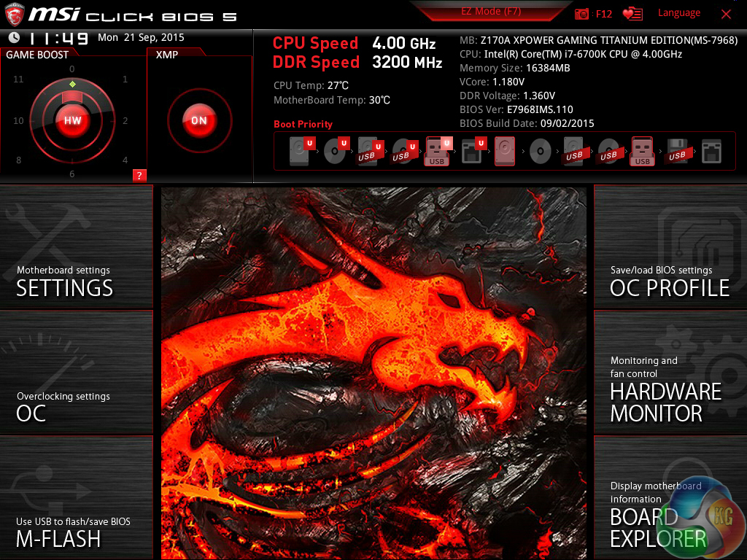Click the MB model Z170A XPOWER text
The height and width of the screenshot is (560, 747).
coord(599,41)
